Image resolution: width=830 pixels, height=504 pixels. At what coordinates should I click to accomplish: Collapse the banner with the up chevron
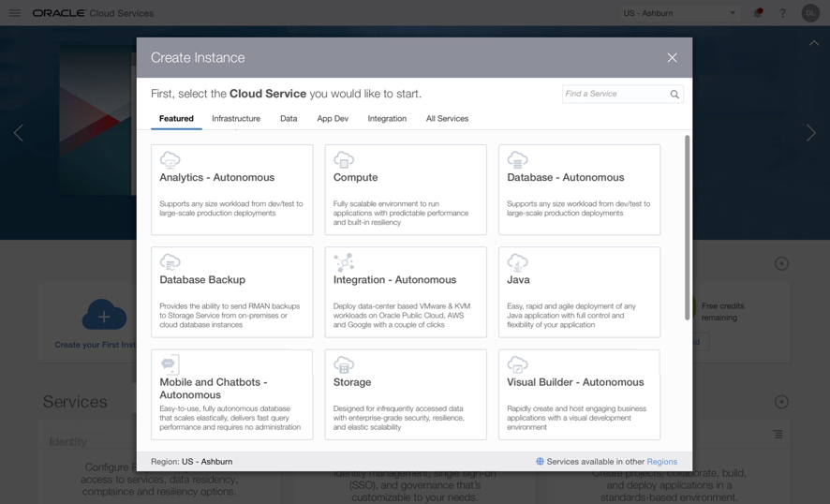[814, 43]
